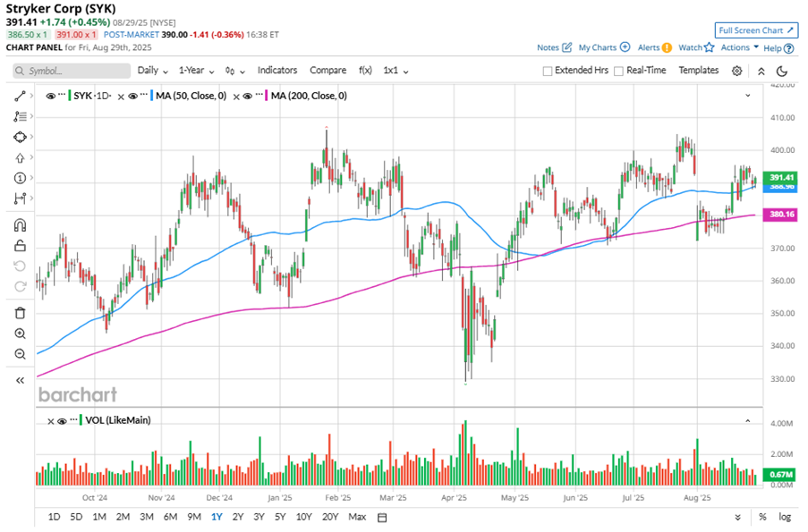
Task: Select the 5Y time range
Action: (x=280, y=517)
